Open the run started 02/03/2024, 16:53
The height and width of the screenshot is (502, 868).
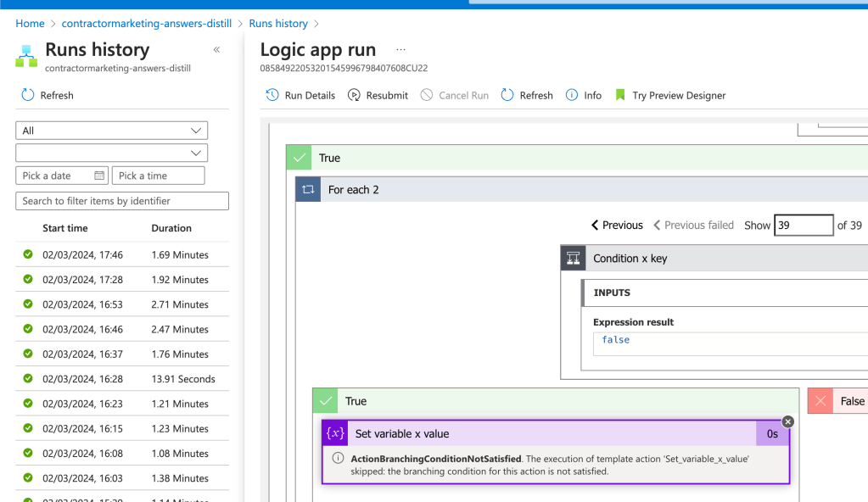[x=122, y=304]
